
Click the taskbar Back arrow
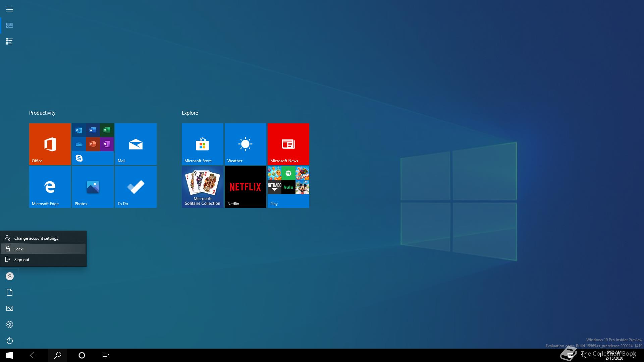click(34, 355)
